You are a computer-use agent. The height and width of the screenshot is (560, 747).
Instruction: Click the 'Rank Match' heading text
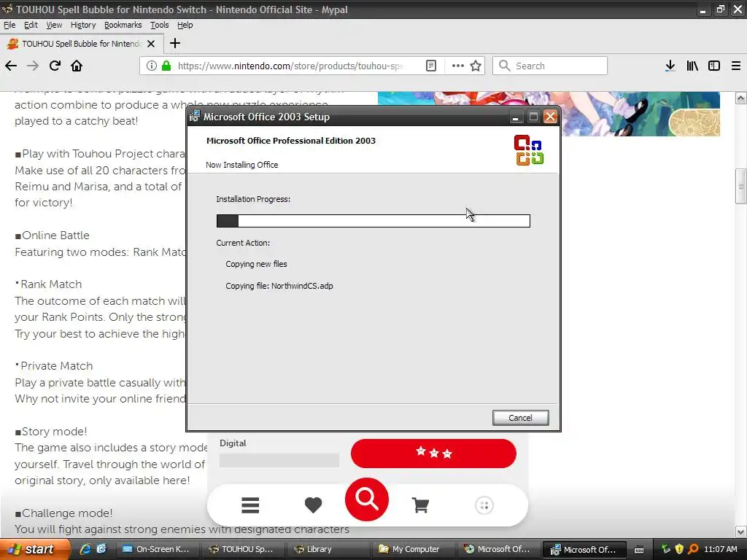[x=51, y=284]
